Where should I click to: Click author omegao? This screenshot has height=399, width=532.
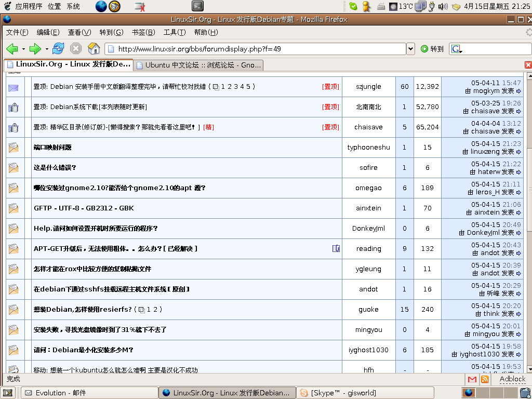368,188
